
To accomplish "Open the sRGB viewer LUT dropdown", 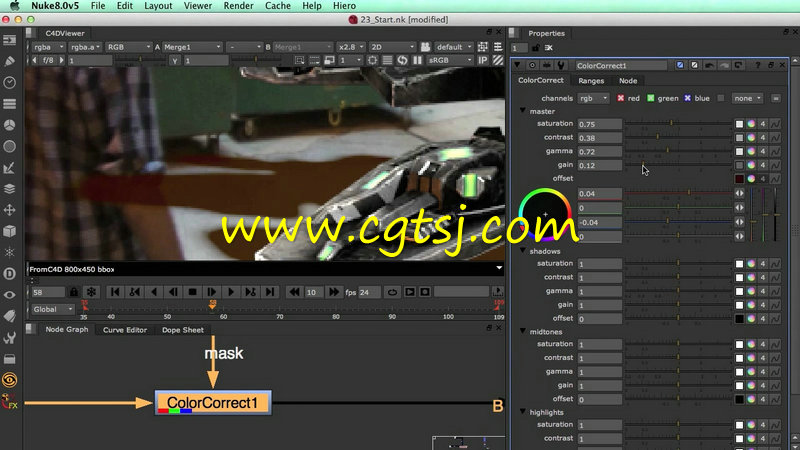I will coord(450,60).
